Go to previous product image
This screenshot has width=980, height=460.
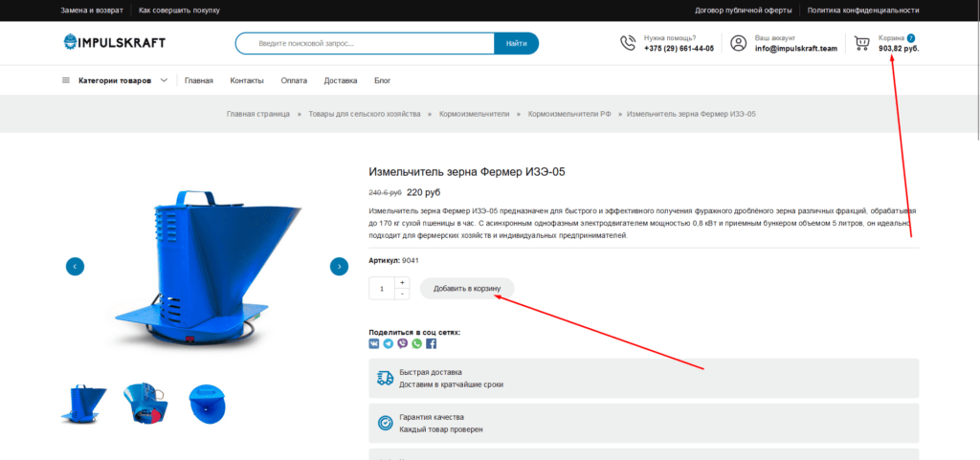tap(75, 267)
